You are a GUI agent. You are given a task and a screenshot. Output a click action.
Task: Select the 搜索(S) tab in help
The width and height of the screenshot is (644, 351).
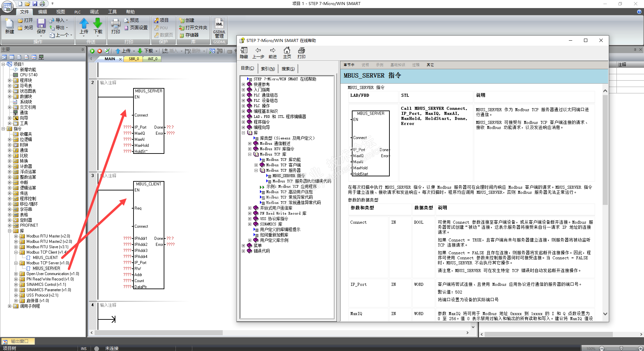(x=288, y=69)
